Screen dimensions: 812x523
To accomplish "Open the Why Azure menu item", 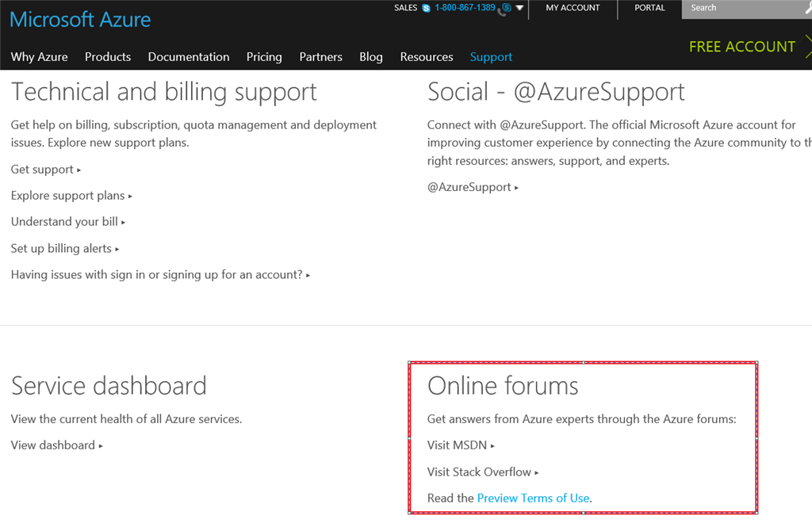I will tap(40, 57).
